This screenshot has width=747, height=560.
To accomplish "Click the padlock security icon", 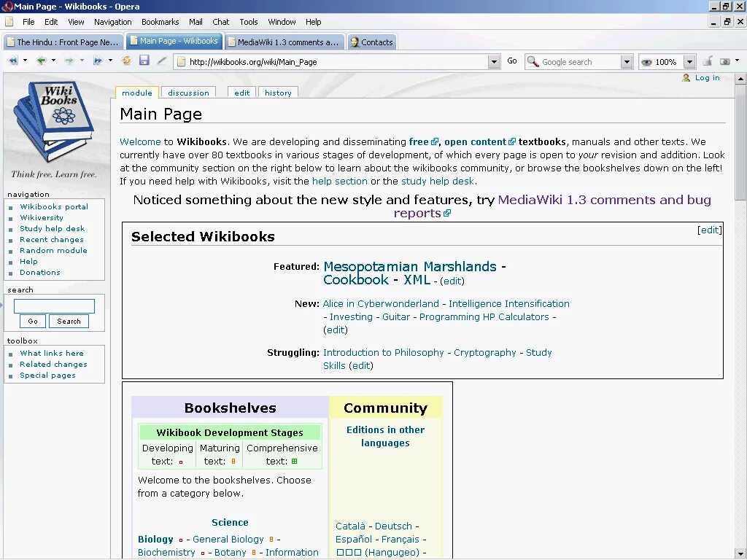I will tap(708, 61).
